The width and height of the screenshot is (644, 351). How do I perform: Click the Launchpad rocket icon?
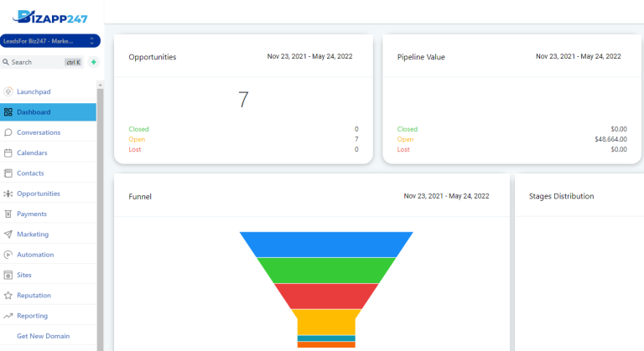tap(8, 91)
